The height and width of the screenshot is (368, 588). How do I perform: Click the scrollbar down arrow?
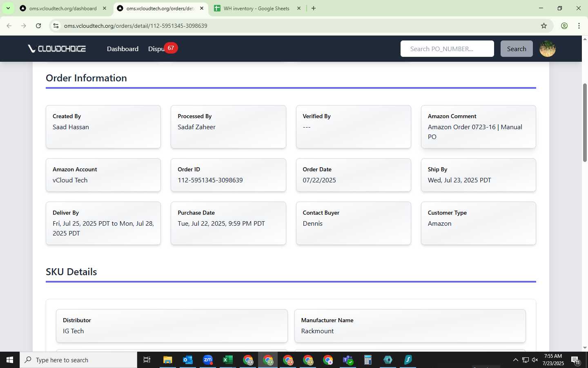[585, 348]
